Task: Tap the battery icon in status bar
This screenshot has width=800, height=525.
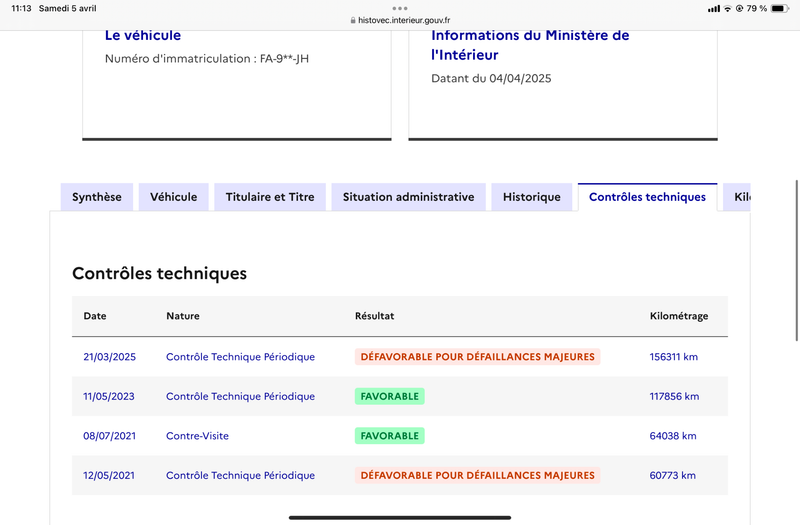Action: pos(781,8)
